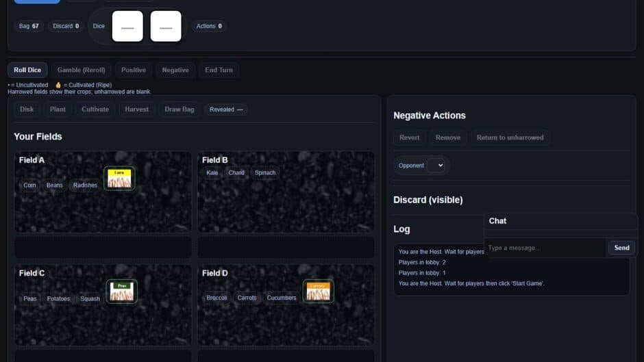Select the Broccoli chip in Field D
644x362 pixels.
pos(217,298)
